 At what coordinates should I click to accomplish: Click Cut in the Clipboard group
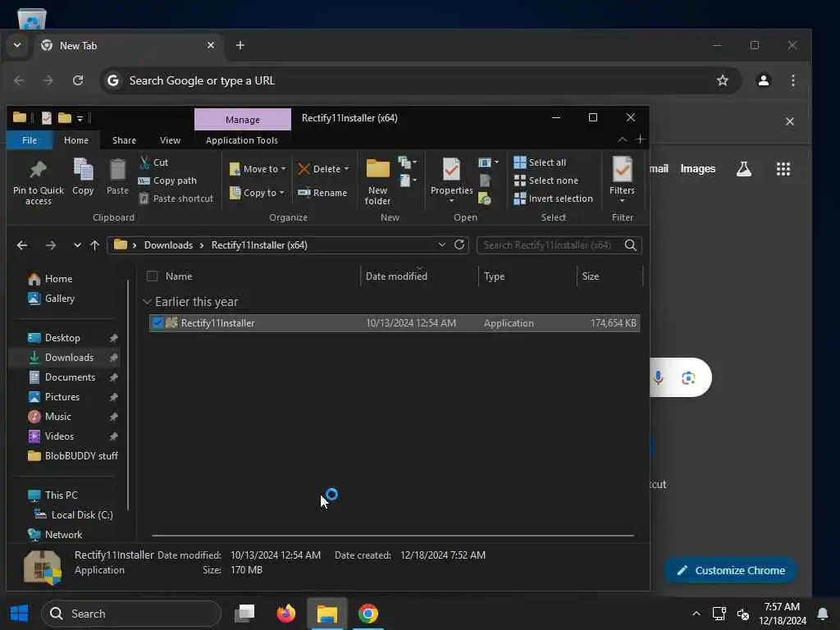pos(153,162)
